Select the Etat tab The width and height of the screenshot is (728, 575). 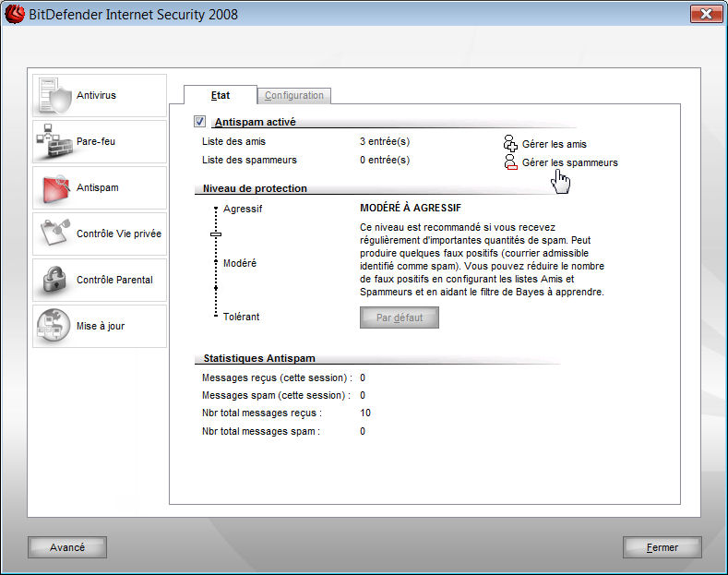(220, 94)
